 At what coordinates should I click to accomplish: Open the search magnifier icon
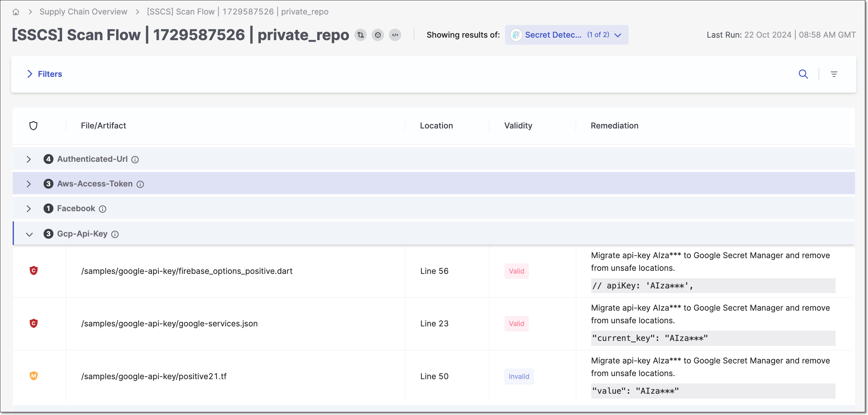click(803, 74)
